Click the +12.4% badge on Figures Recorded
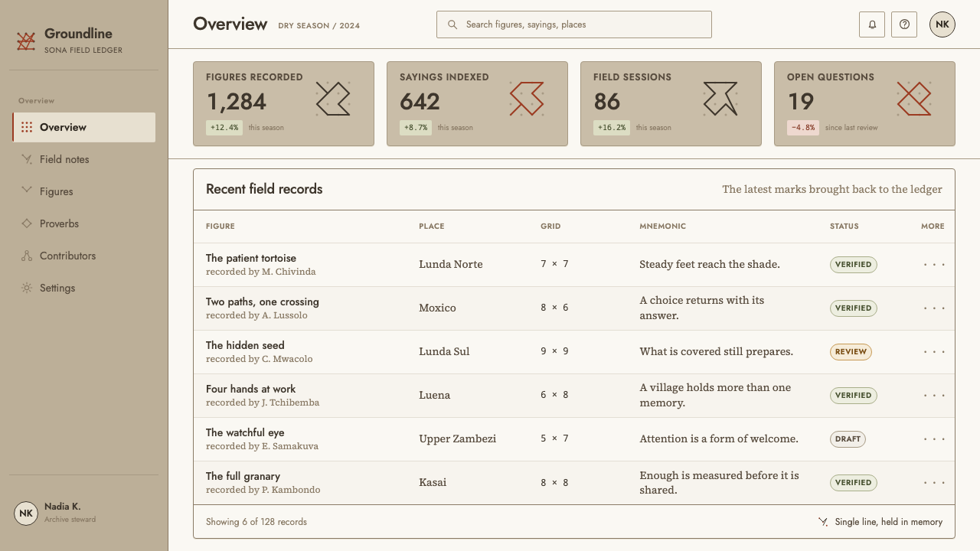 point(224,128)
